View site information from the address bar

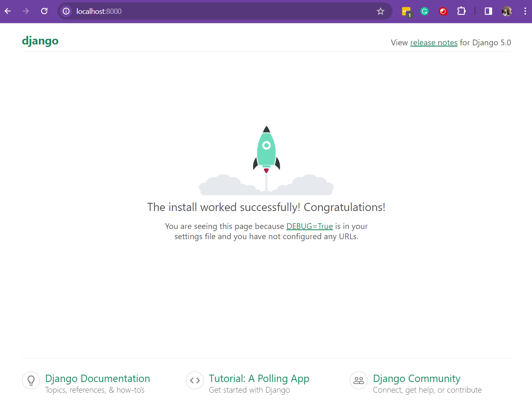point(66,11)
